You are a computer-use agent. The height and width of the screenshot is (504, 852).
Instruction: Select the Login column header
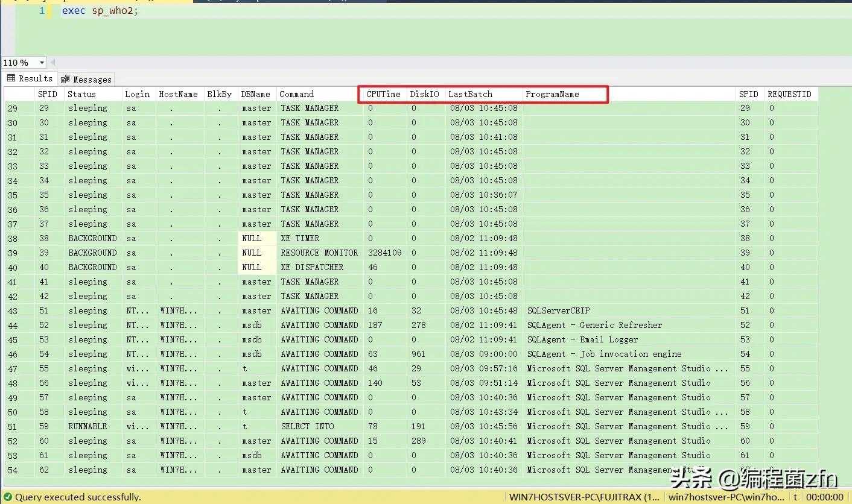click(138, 94)
